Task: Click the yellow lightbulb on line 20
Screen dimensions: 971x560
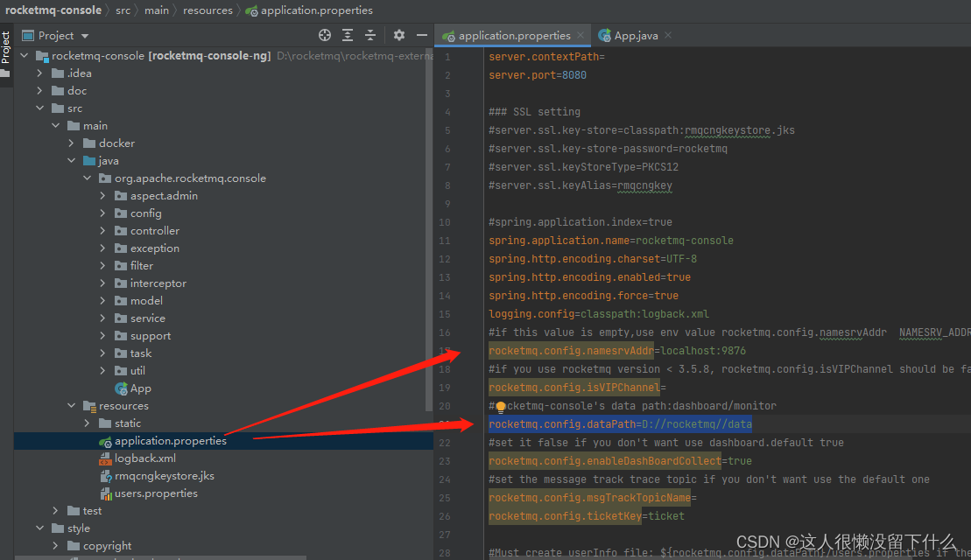Action: click(x=501, y=407)
